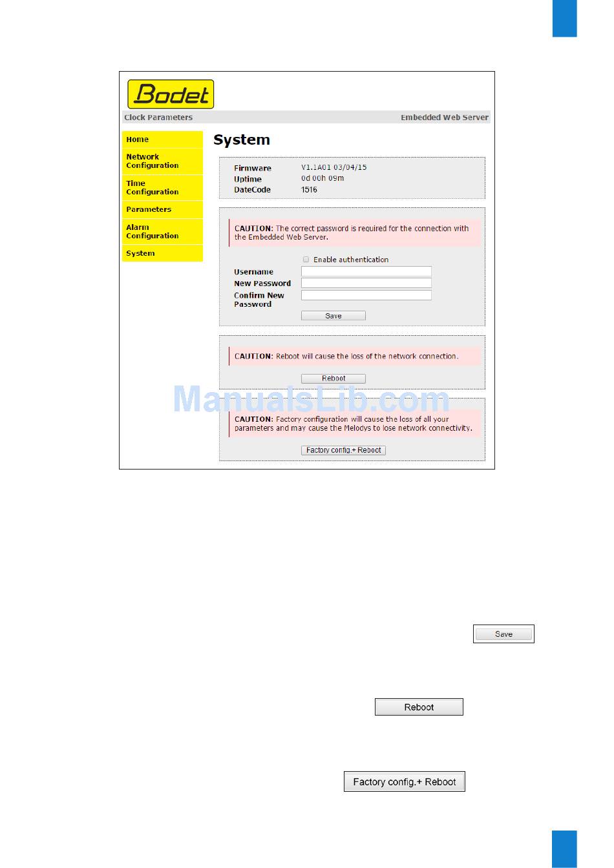Viewport: 614px width, 868px height.
Task: Open Time Configuration in sidebar
Action: (x=162, y=188)
